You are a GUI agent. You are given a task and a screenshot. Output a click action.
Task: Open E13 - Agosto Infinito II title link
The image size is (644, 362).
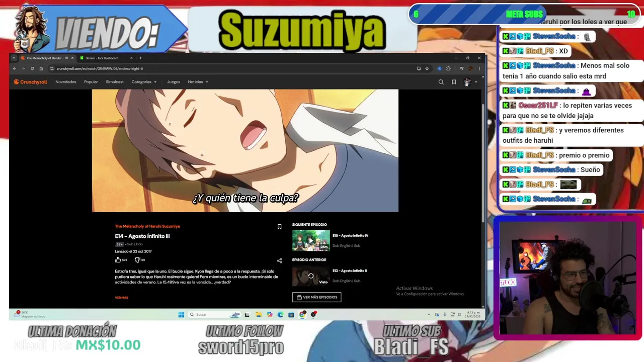point(350,270)
